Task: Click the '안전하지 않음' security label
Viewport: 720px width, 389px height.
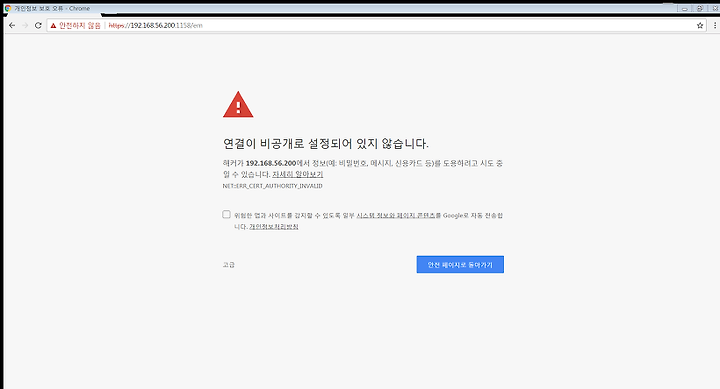Action: pyautogui.click(x=80, y=26)
